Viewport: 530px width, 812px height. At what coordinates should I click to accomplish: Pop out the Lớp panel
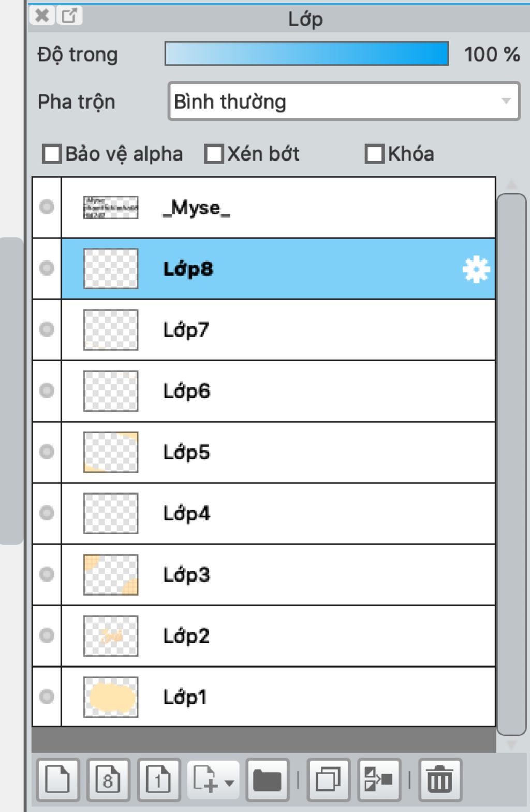[x=69, y=16]
